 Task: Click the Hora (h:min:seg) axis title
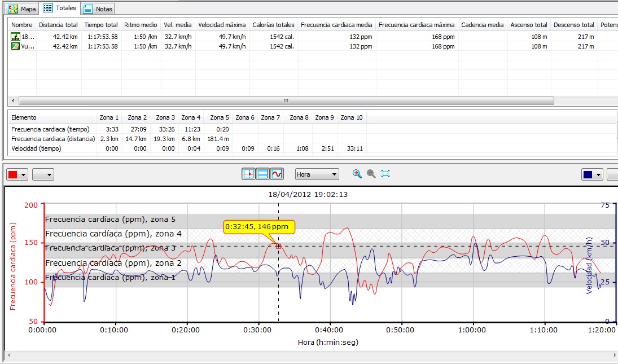click(328, 343)
